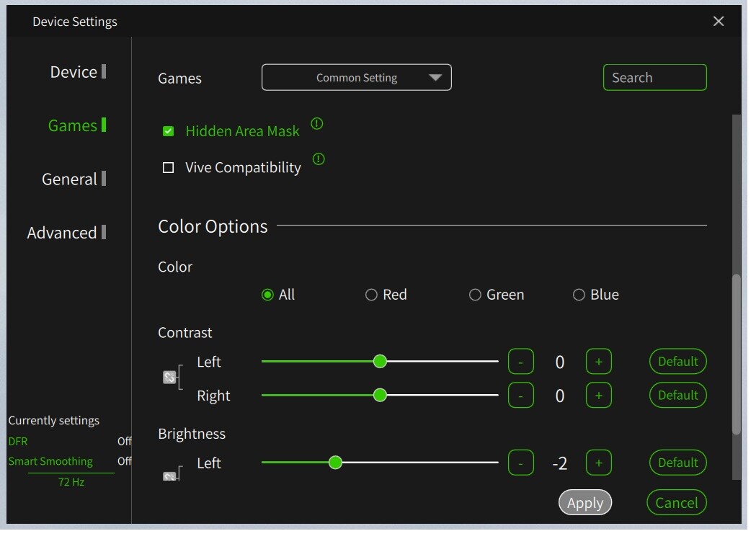The width and height of the screenshot is (756, 544).
Task: Reset Contrast Right to Default
Action: (x=678, y=395)
